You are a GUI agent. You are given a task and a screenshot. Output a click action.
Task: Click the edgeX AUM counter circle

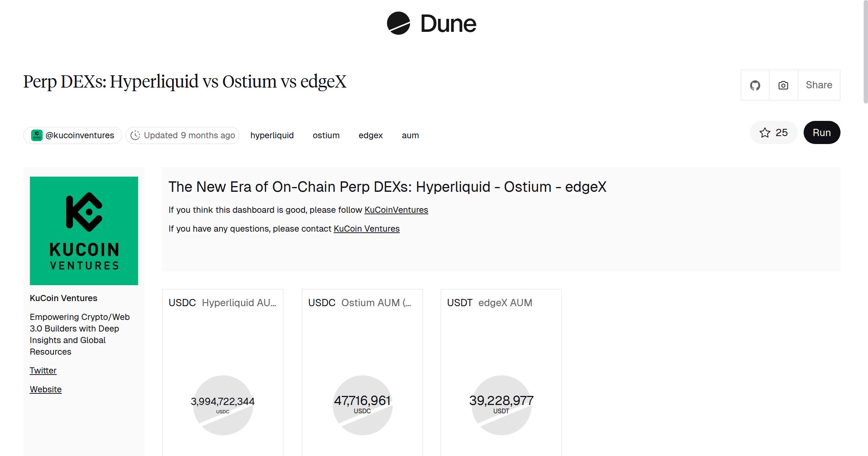point(501,405)
